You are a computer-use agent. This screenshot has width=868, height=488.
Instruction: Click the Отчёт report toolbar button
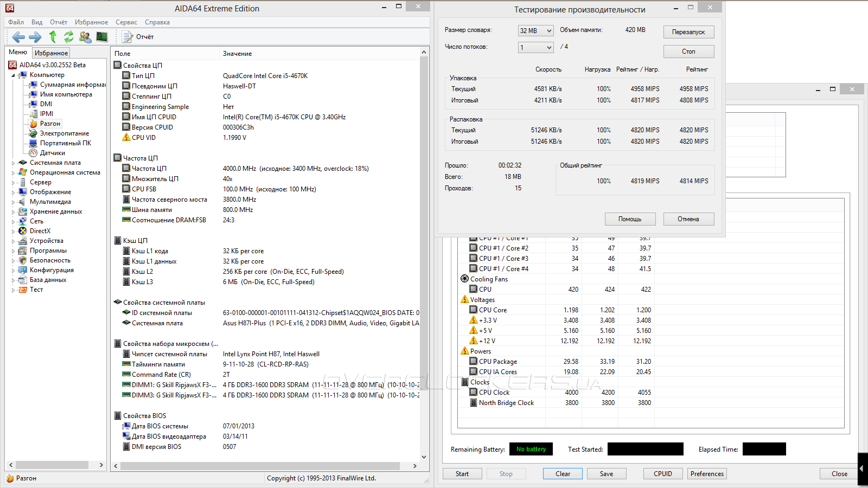pyautogui.click(x=138, y=37)
